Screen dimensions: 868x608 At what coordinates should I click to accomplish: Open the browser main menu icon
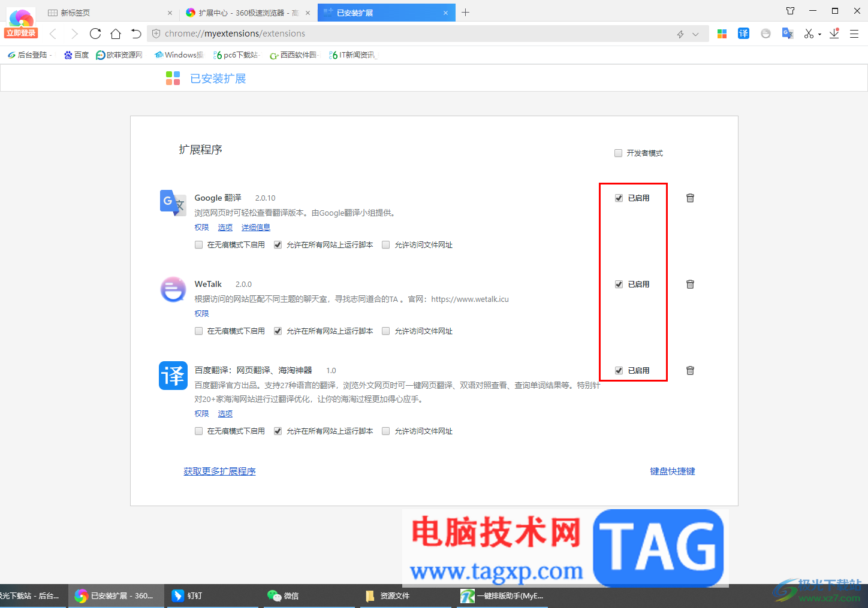[854, 34]
